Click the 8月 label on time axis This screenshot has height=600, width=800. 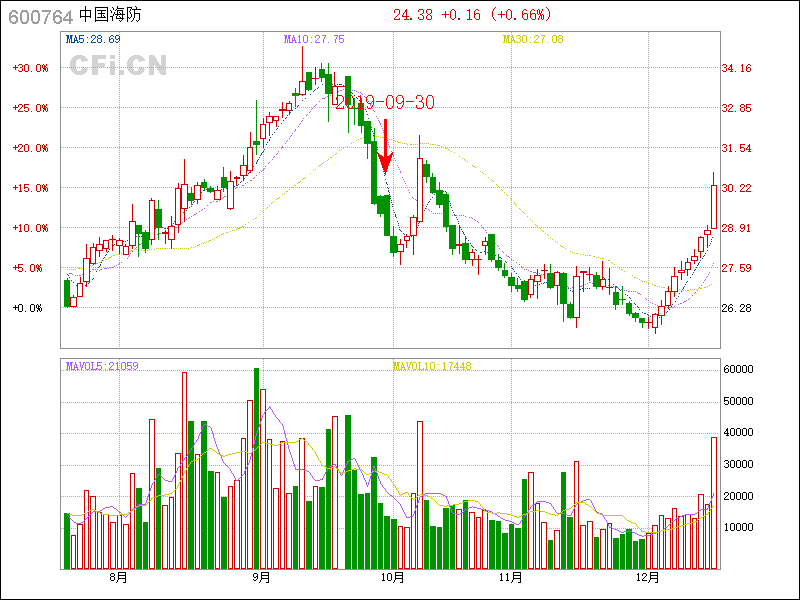118,577
